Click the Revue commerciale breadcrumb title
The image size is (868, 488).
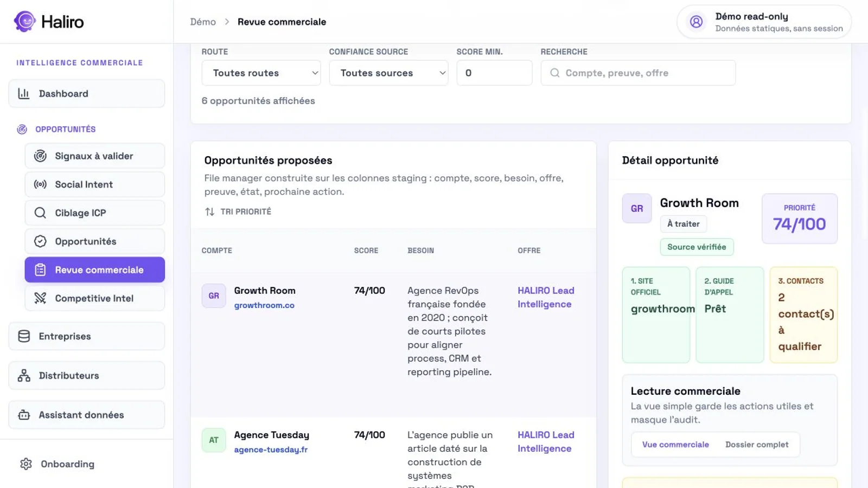(282, 22)
